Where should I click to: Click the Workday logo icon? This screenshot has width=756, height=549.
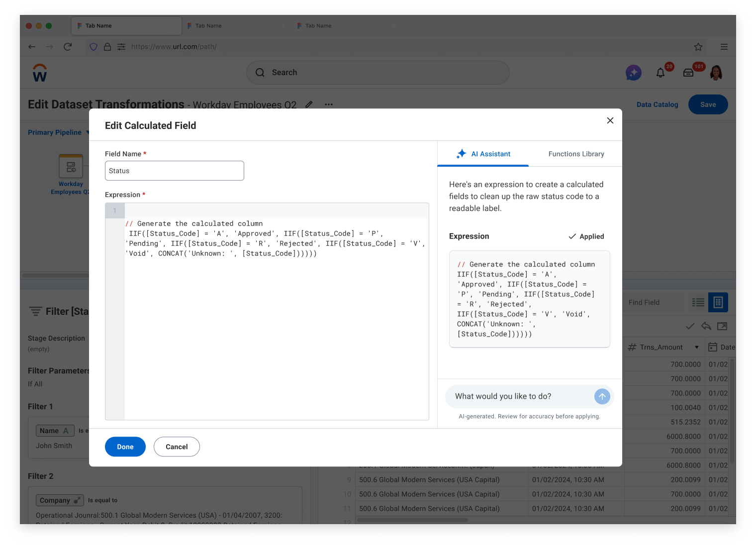tap(40, 73)
